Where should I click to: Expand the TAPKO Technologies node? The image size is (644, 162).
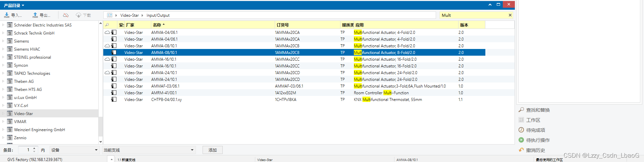coord(3,73)
